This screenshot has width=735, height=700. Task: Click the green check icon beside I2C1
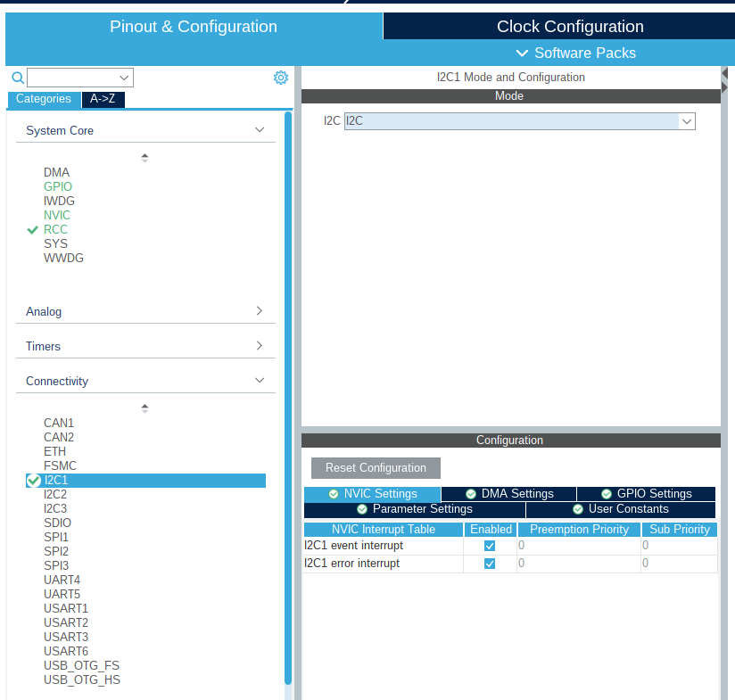click(x=34, y=481)
